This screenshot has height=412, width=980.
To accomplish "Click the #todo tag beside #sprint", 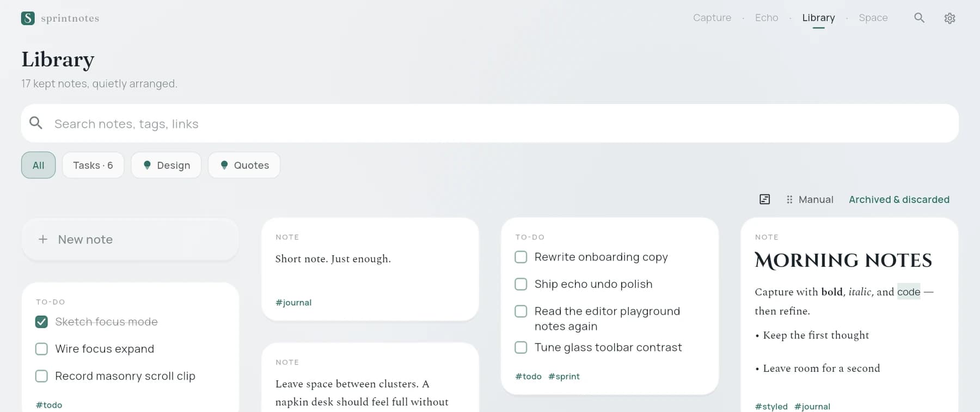I will click(528, 377).
